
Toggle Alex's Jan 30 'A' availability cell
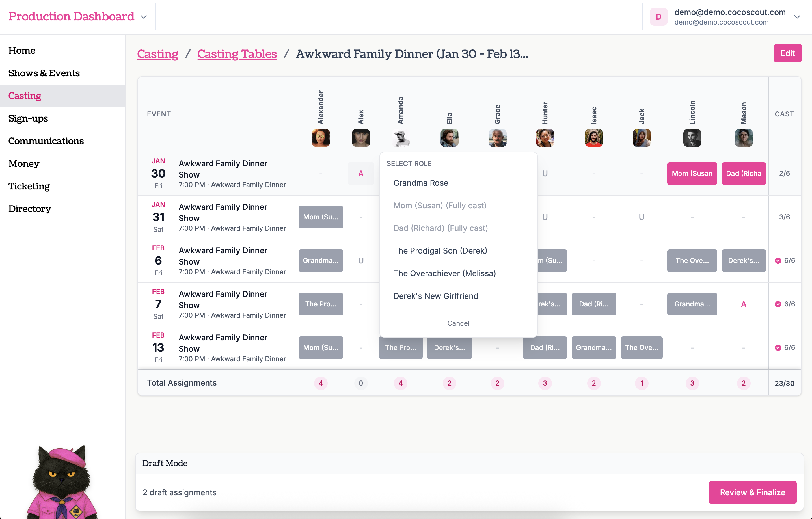[x=360, y=173]
